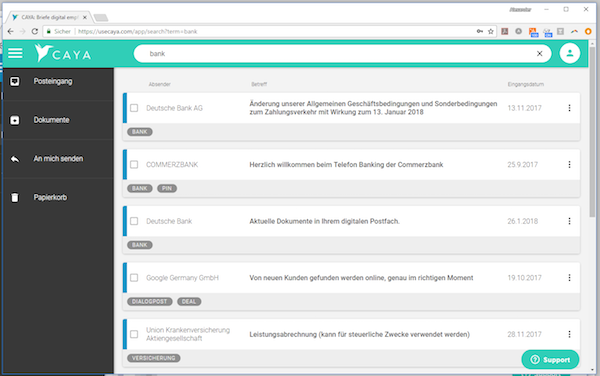Click the sender name Deutsche Bank AG

174,108
